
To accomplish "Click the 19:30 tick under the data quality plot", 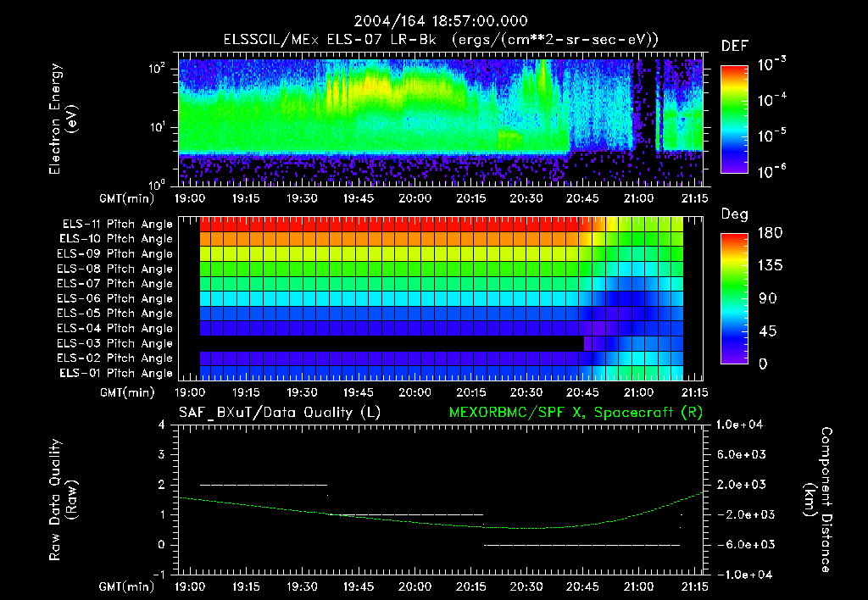I will [302, 586].
